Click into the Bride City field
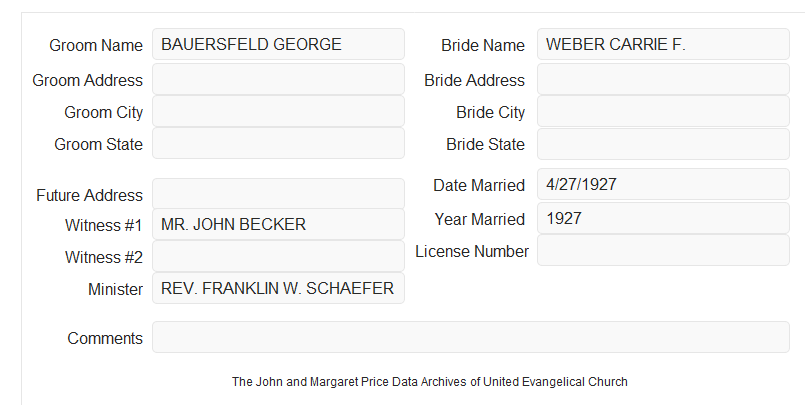Image resolution: width=805 pixels, height=405 pixels. 663,111
